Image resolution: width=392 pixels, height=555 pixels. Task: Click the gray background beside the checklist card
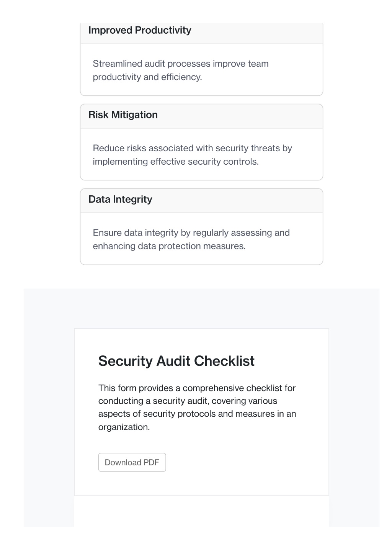click(x=49, y=408)
